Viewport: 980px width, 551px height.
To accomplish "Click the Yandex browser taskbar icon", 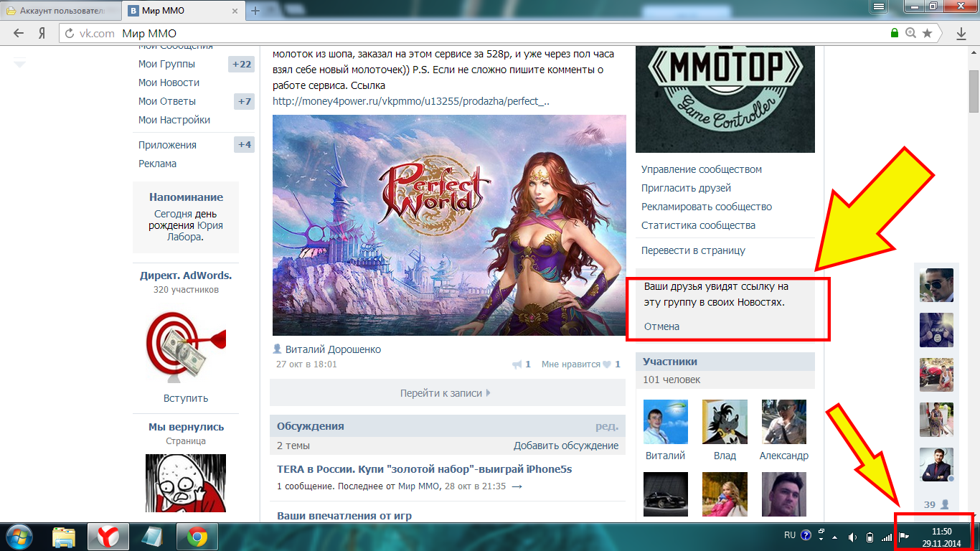I will tap(108, 537).
